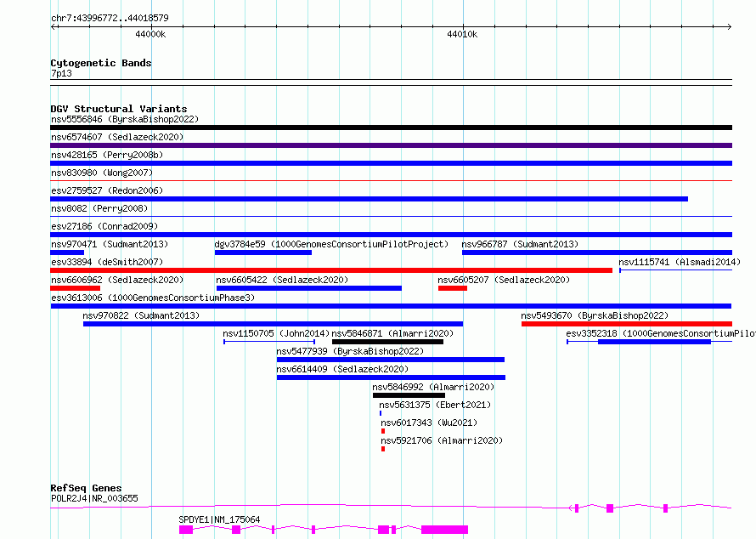Click the nsv966787 blue bar

tap(597, 252)
